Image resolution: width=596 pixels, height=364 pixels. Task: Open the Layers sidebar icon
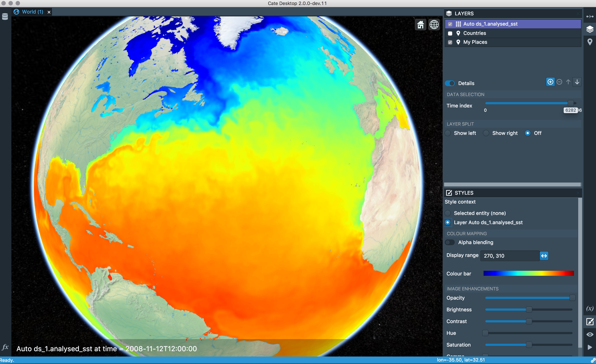point(590,29)
